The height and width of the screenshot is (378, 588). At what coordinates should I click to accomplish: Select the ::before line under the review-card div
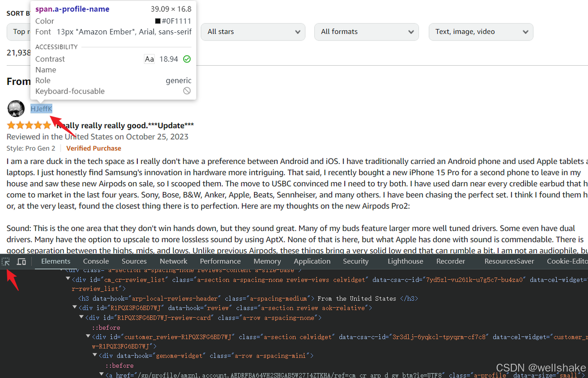pyautogui.click(x=106, y=327)
